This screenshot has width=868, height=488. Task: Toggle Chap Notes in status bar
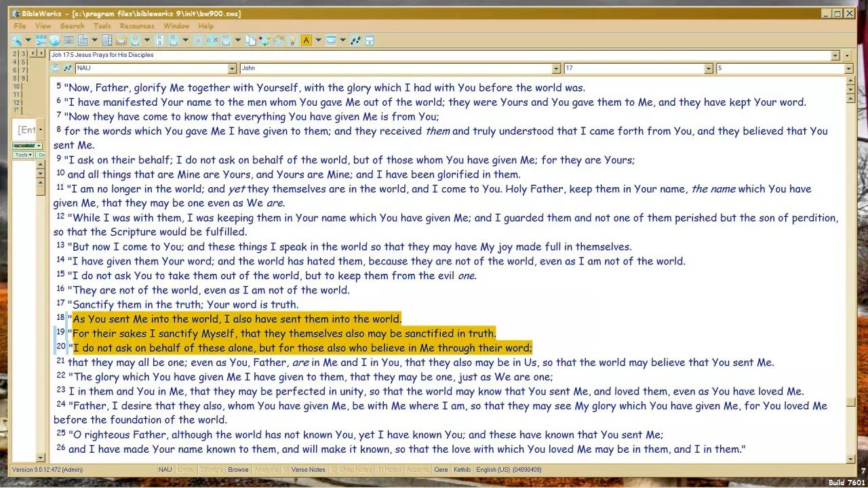click(x=355, y=470)
